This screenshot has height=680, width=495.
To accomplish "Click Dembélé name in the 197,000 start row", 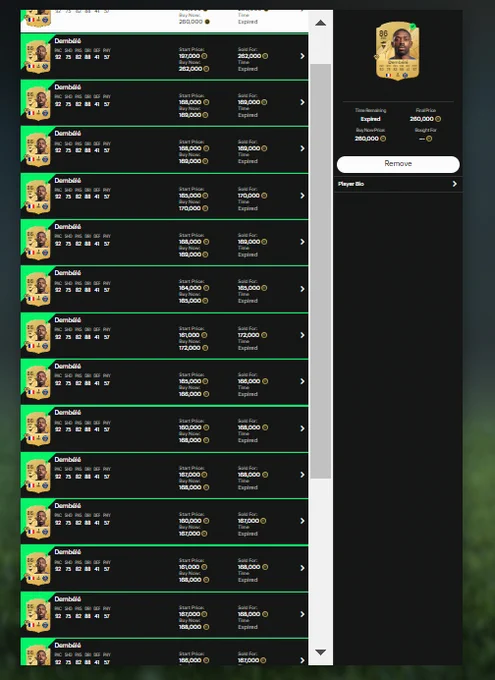I will [x=68, y=41].
